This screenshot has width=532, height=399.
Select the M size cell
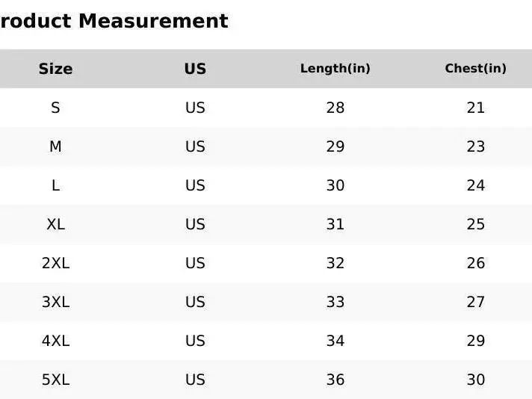coord(55,146)
